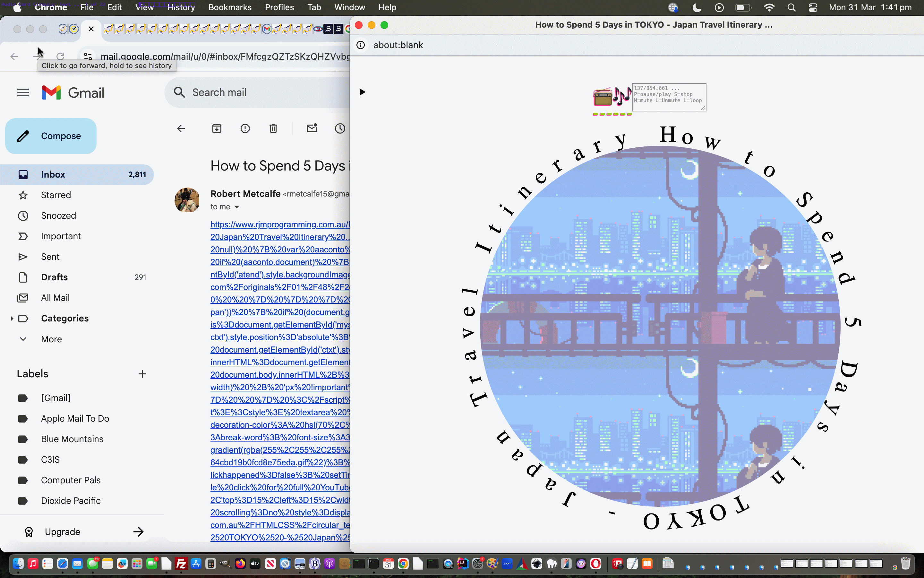This screenshot has width=924, height=578.
Task: Delete the open email with trash icon
Action: (273, 128)
